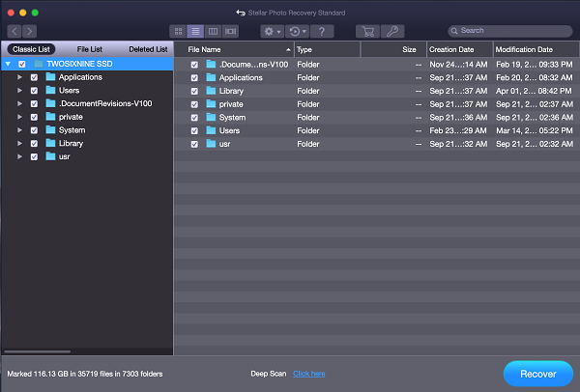Click the private folder icon in tree
The width and height of the screenshot is (580, 392).
coord(50,117)
